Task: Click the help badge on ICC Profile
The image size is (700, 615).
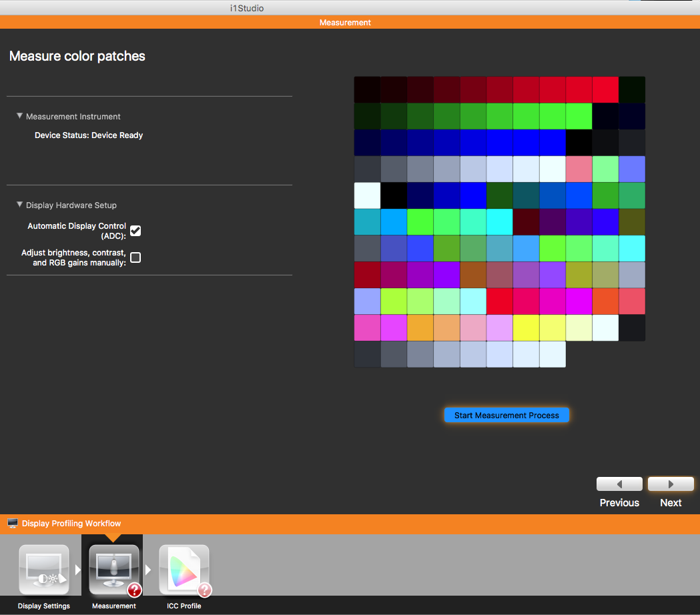Action: point(204,590)
